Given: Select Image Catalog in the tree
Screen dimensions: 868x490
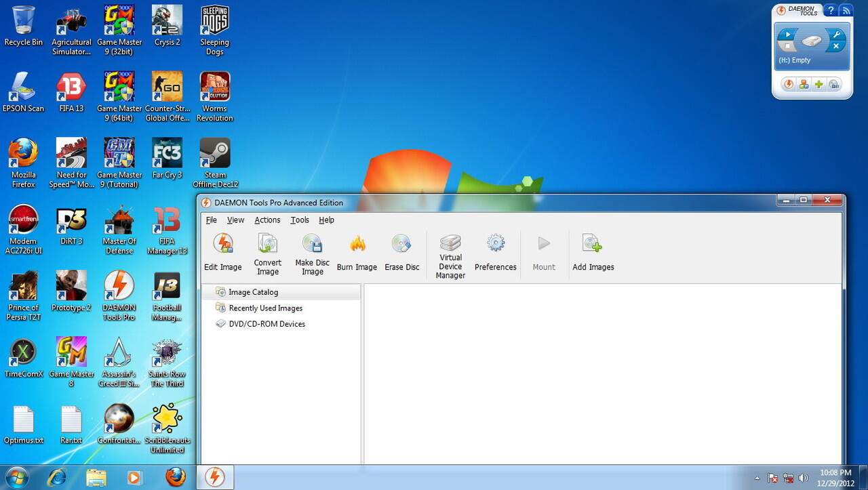Looking at the screenshot, I should tap(281, 292).
